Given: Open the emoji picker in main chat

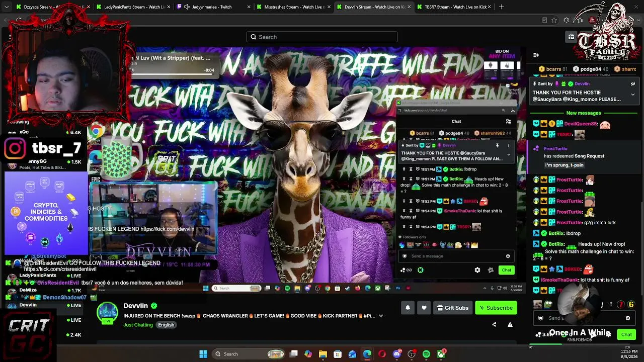Looking at the screenshot, I should tap(628, 318).
